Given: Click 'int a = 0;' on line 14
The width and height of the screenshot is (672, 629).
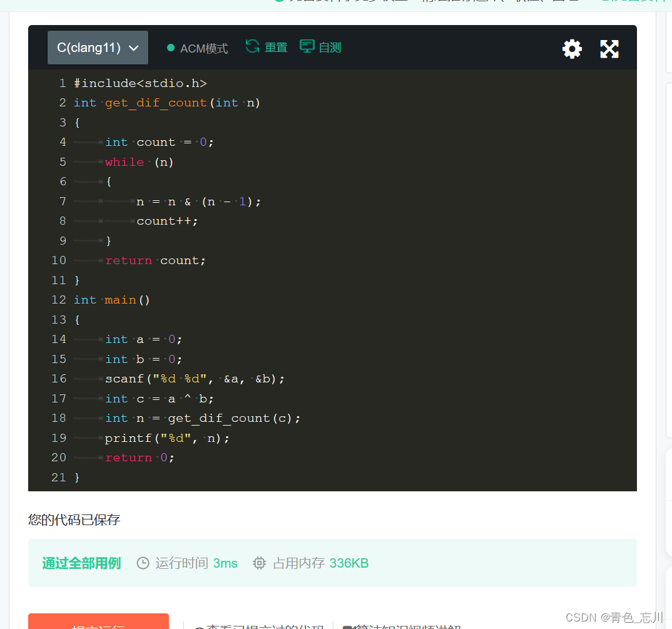Looking at the screenshot, I should (x=143, y=340).
